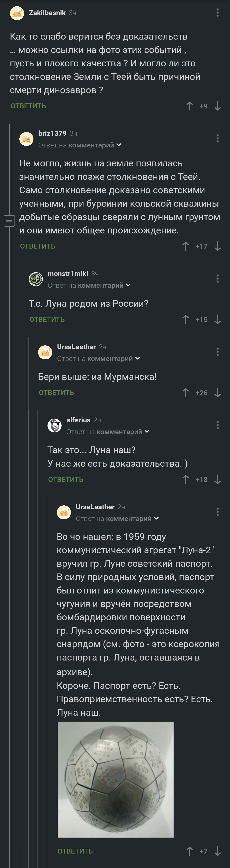Downvote Zakilbasnik's top comment
The height and width of the screenshot is (868, 230).
click(217, 106)
